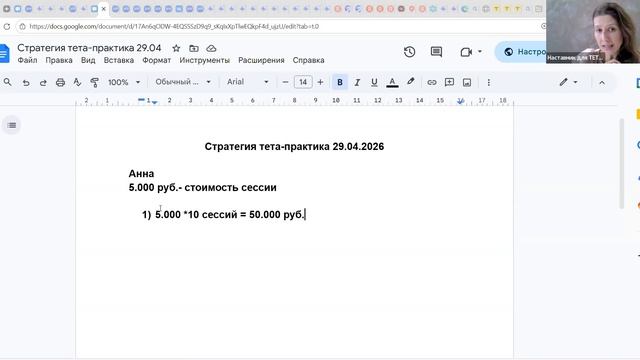The image size is (640, 360).
Task: Open the Вставка menu
Action: 119,60
